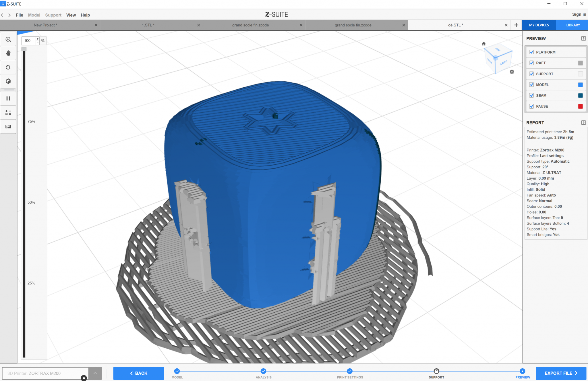Switch to the 1.STL tab
The width and height of the screenshot is (588, 381).
(x=148, y=25)
